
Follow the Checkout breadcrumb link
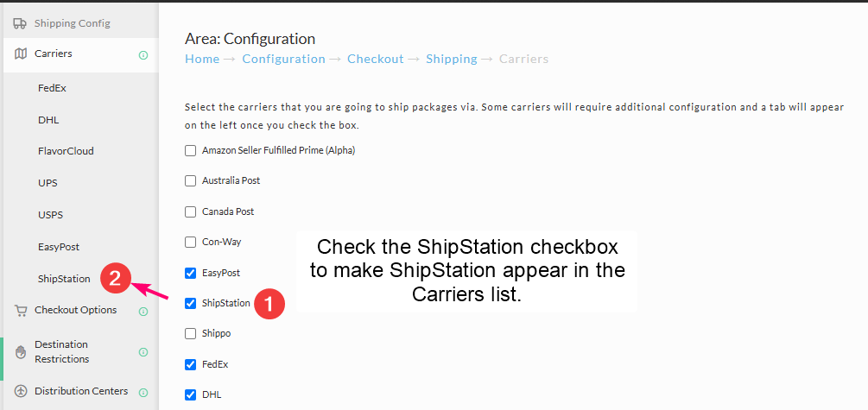(x=376, y=59)
